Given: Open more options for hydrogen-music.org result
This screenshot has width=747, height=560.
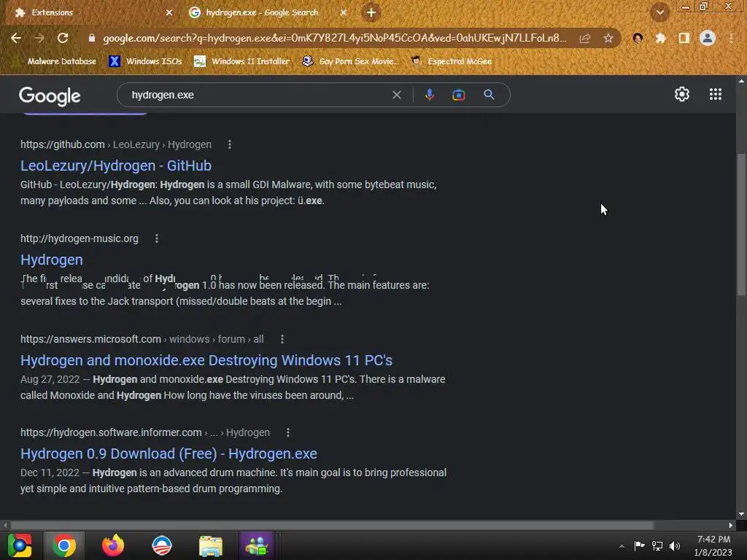Looking at the screenshot, I should 157,238.
